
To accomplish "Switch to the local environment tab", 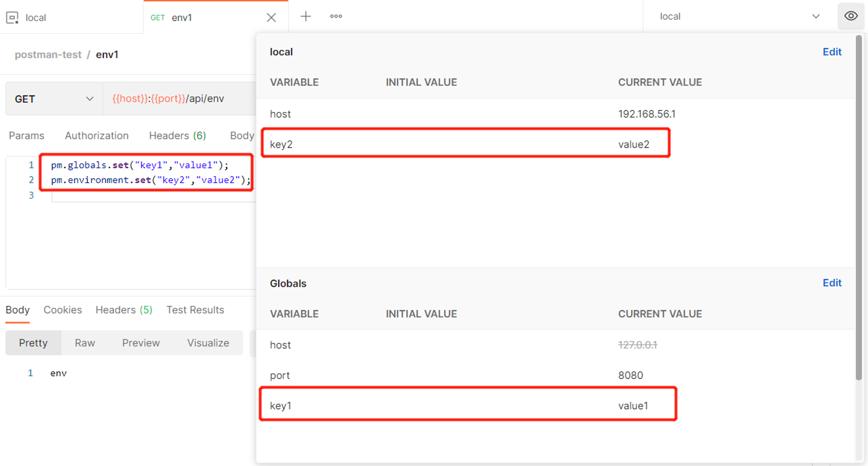I will click(72, 17).
